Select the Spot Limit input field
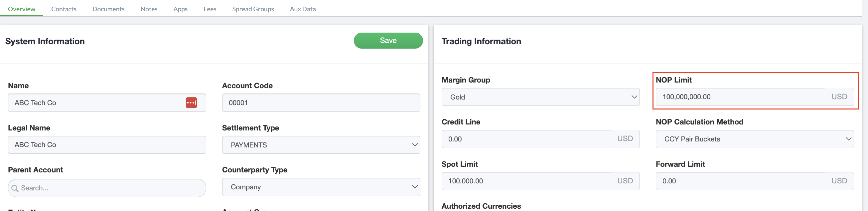The height and width of the screenshot is (211, 868). [526, 181]
